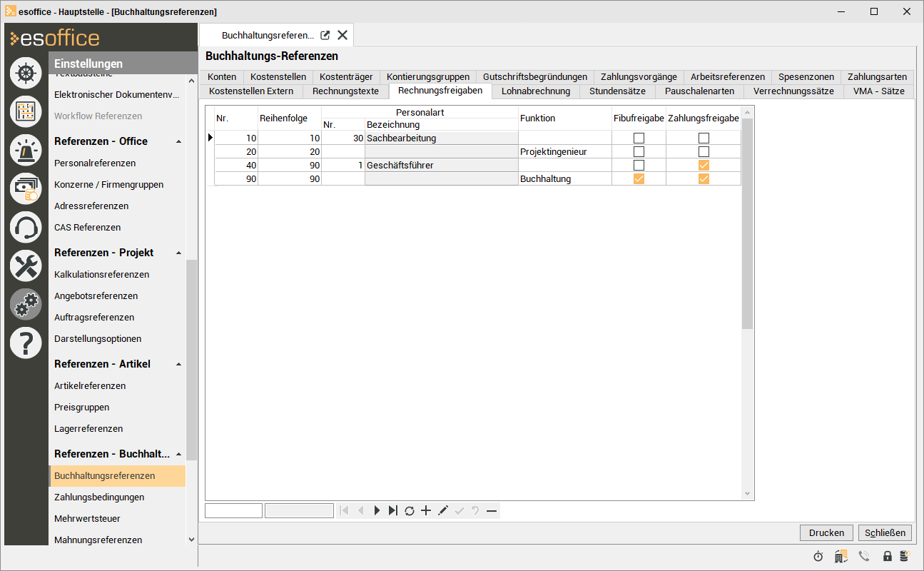Click the alarm siren sidebar icon

[x=26, y=150]
